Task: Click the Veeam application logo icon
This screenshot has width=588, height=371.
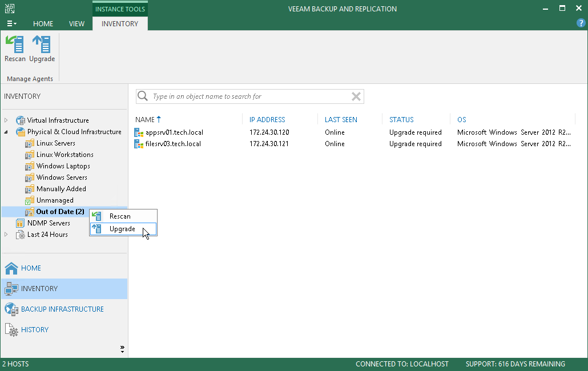Action: [10, 9]
